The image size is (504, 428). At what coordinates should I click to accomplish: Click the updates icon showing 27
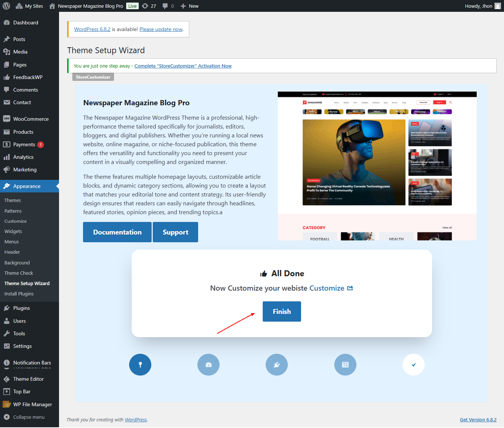coord(149,6)
